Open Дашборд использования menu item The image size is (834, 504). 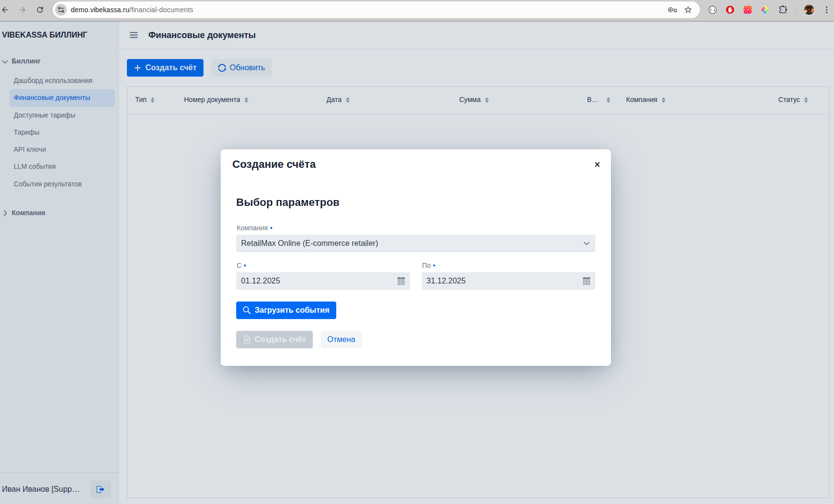coord(53,81)
